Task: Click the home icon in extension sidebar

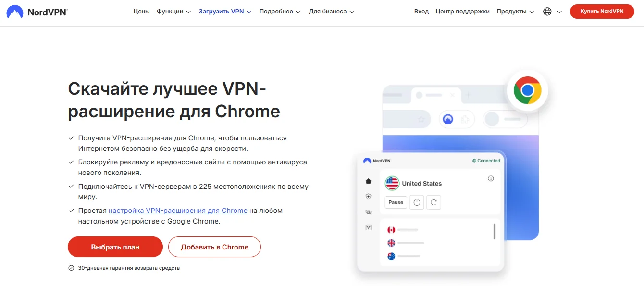Action: (368, 181)
